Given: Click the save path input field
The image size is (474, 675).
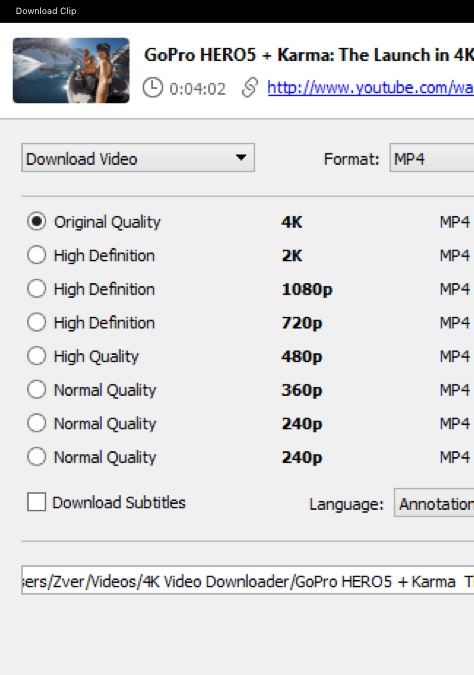Looking at the screenshot, I should 248,581.
